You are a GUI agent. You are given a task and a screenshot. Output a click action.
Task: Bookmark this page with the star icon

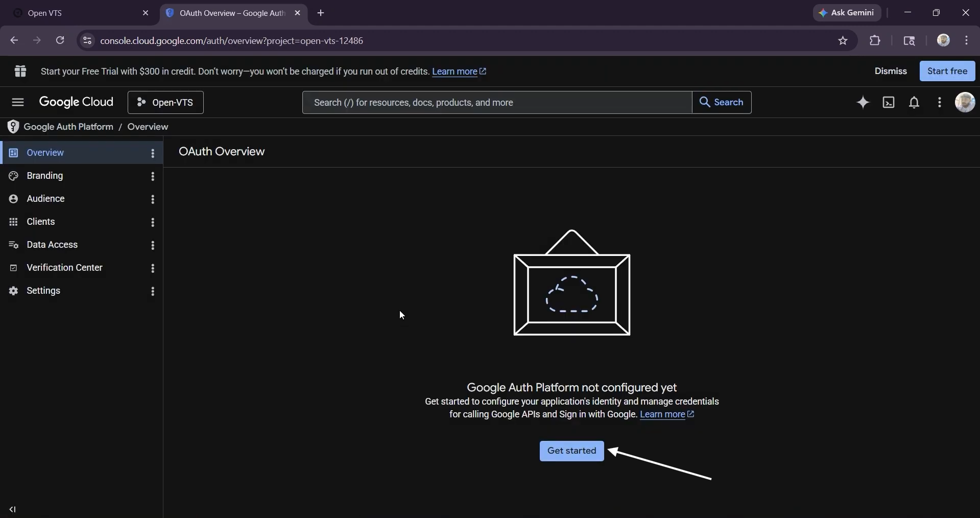click(x=843, y=41)
